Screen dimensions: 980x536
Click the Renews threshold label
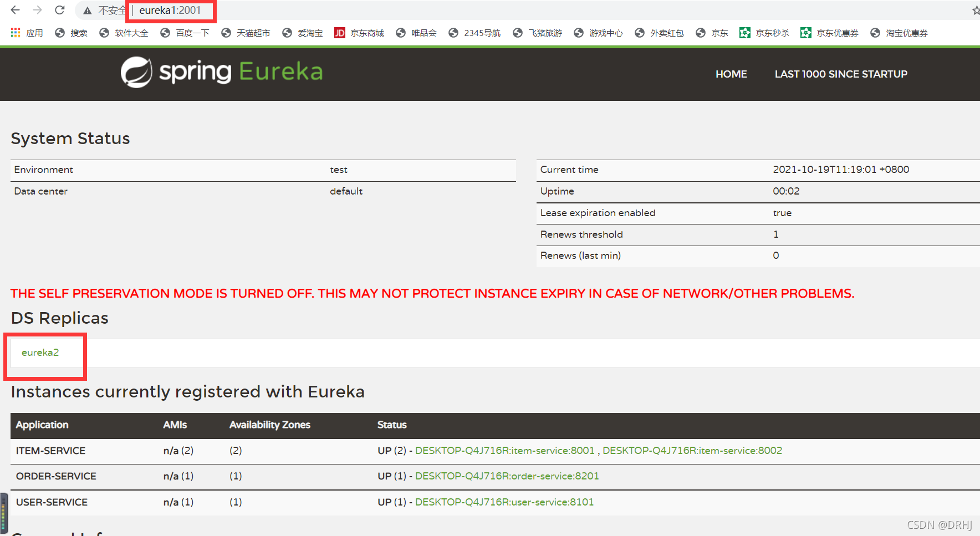(x=581, y=234)
